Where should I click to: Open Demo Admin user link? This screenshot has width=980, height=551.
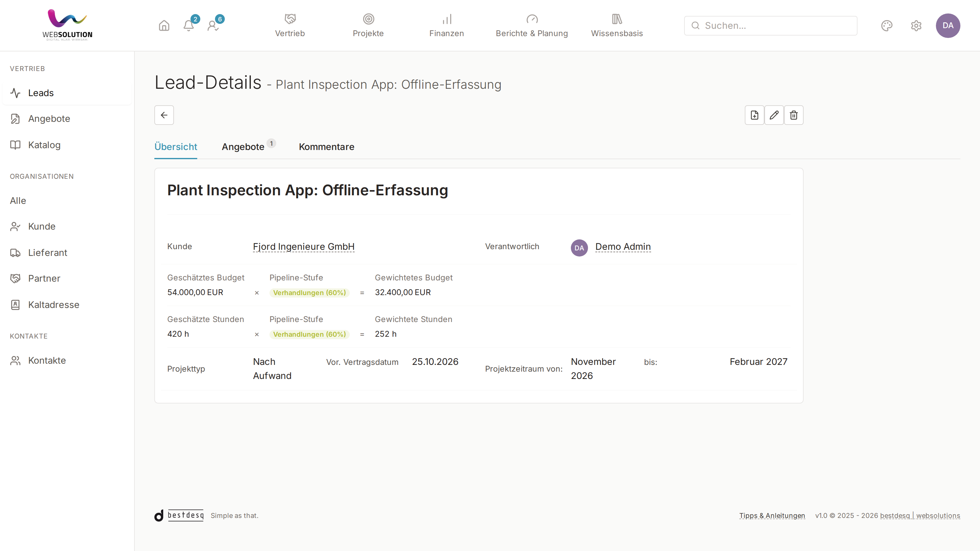tap(623, 247)
